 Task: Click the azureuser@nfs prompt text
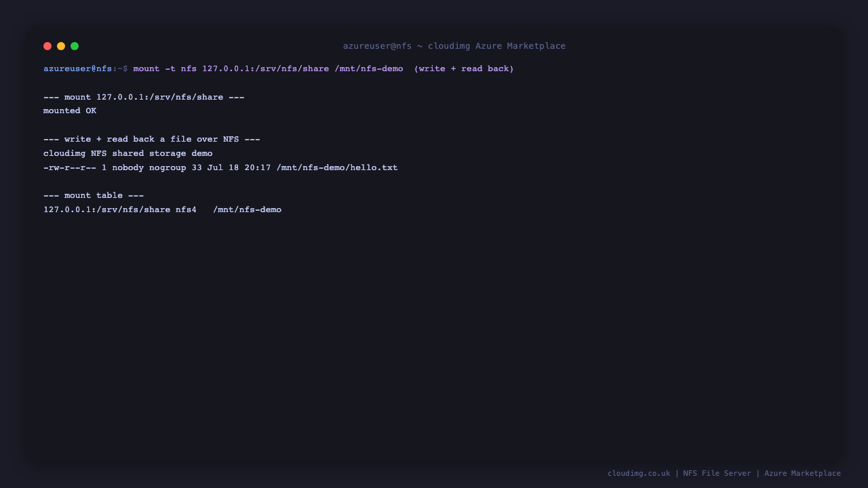78,68
